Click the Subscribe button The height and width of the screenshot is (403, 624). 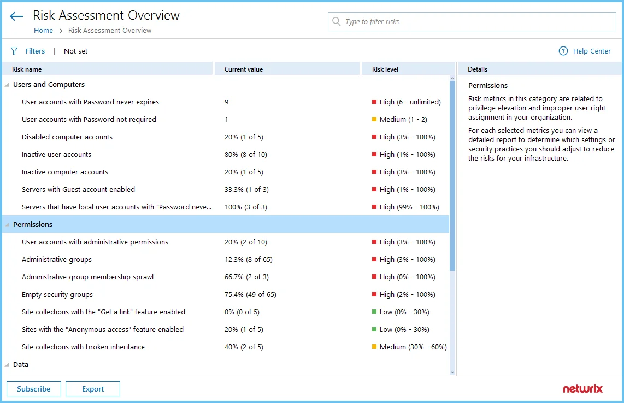(34, 389)
